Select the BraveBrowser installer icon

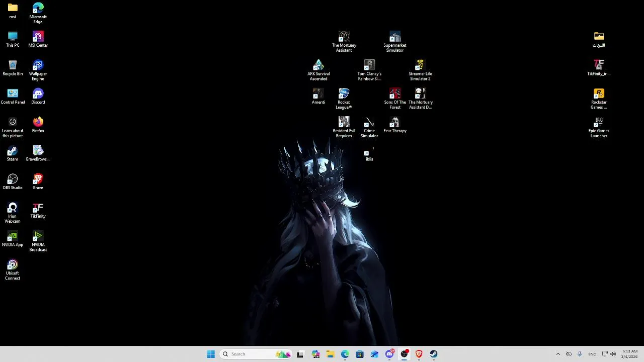pyautogui.click(x=38, y=153)
